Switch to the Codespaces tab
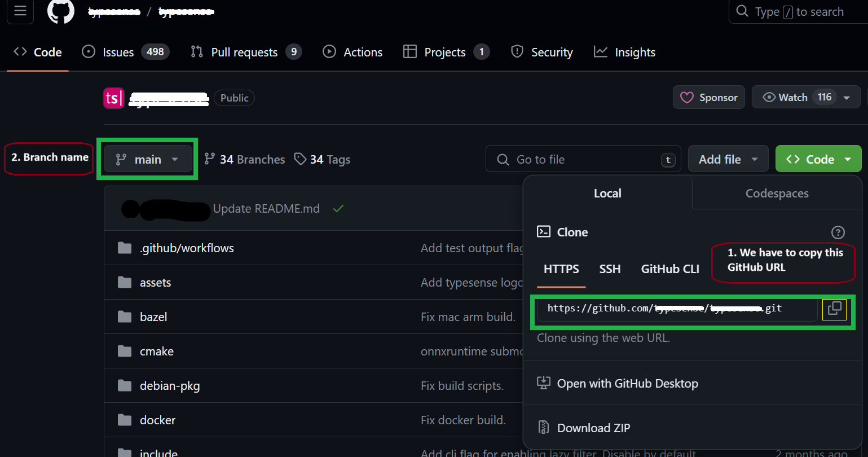This screenshot has width=868, height=457. [x=777, y=193]
